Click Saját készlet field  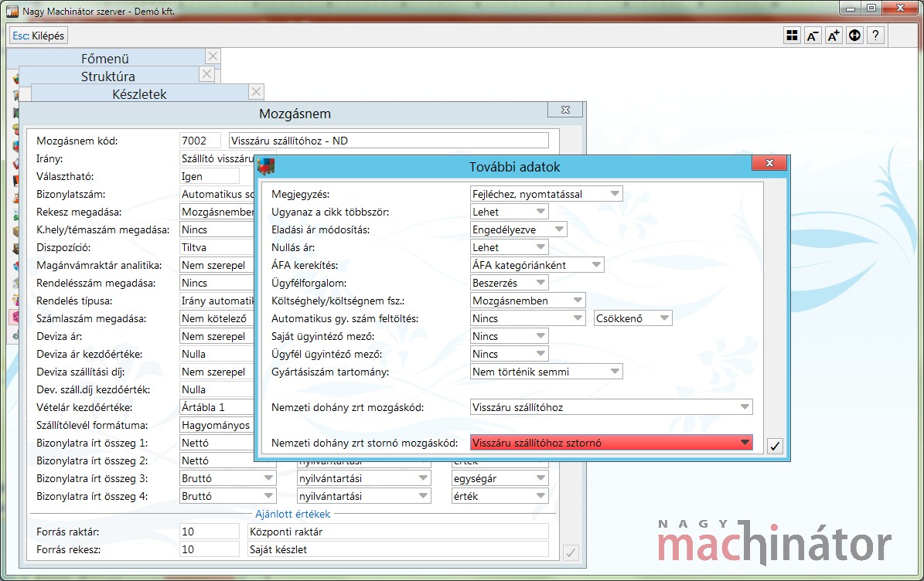click(397, 549)
